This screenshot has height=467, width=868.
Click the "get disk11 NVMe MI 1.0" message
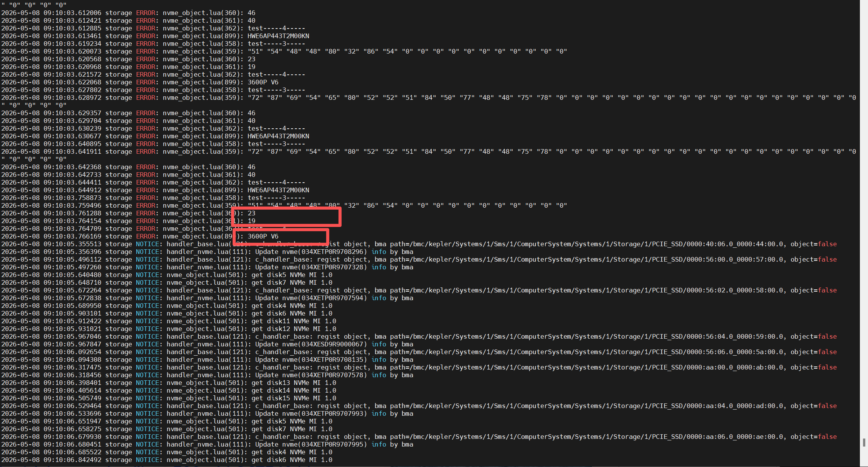click(294, 321)
